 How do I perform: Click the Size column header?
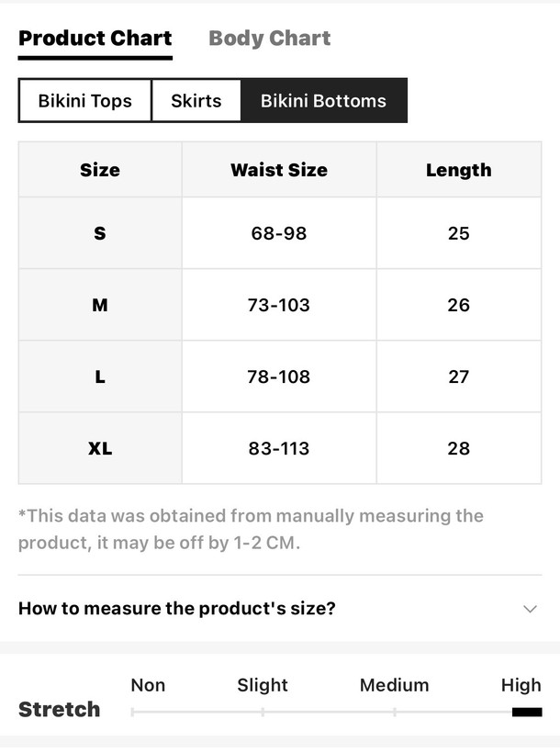(x=100, y=170)
